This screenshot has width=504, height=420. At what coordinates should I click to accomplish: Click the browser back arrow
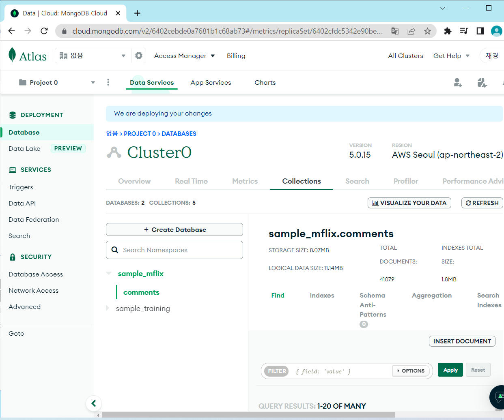pos(12,31)
